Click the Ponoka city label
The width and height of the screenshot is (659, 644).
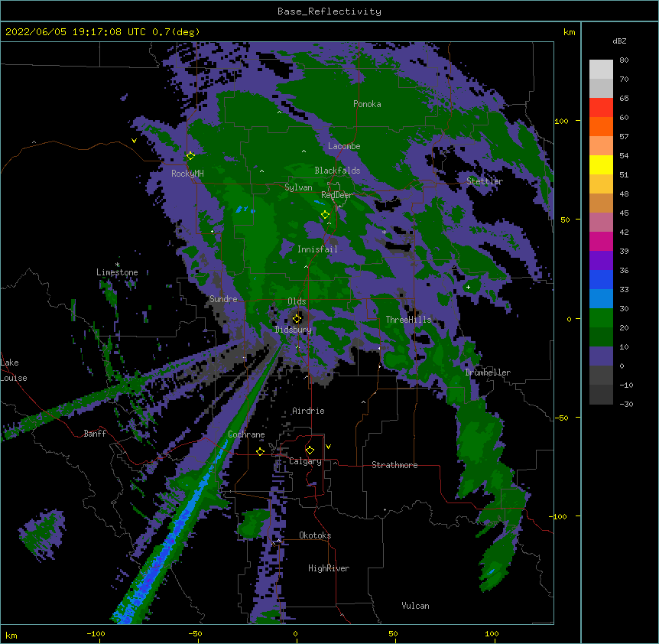pos(367,104)
